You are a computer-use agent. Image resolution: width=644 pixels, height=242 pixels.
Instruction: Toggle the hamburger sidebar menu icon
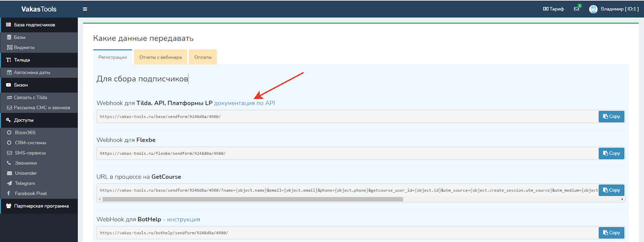point(85,9)
